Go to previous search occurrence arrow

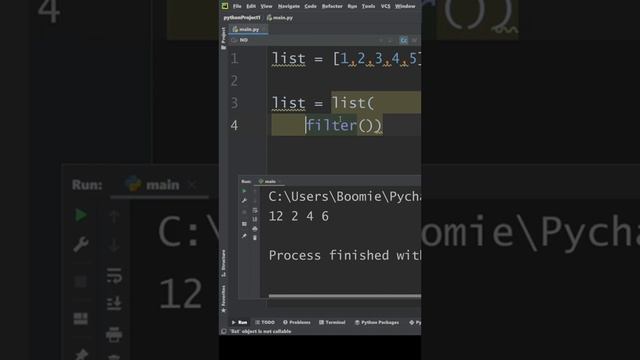pyautogui.click(x=381, y=40)
